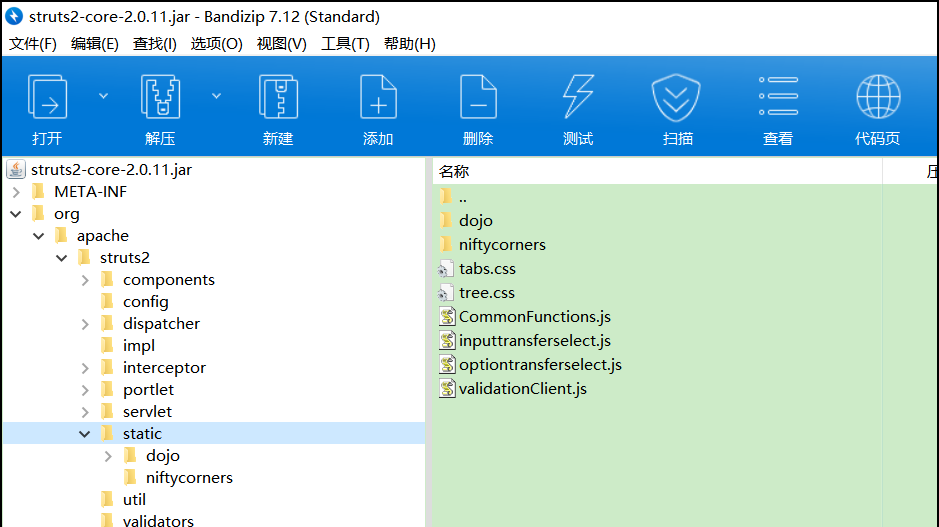Click the Code page (代码页) globe icon

878,96
